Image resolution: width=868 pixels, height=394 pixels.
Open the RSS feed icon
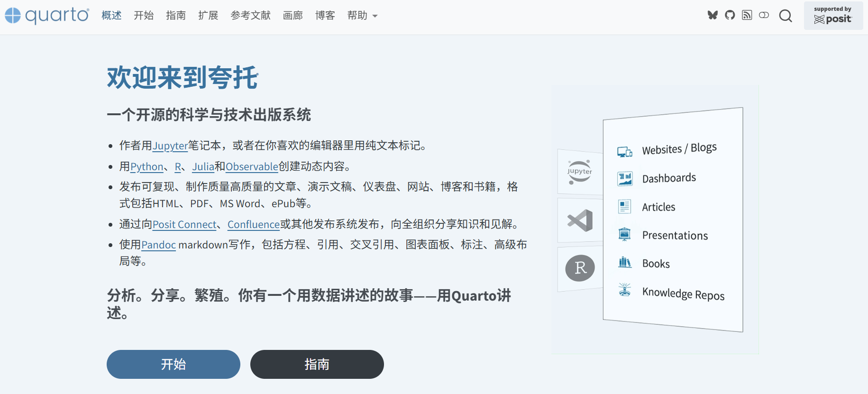(747, 15)
